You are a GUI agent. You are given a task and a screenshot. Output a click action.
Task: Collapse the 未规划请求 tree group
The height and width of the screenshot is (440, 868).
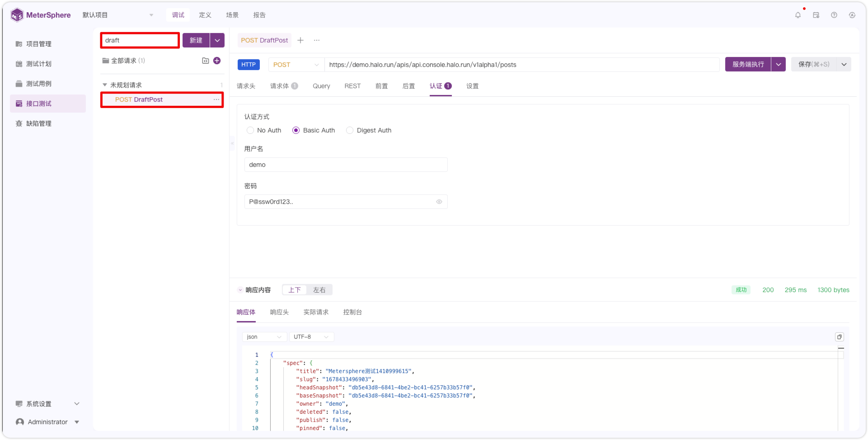(105, 85)
